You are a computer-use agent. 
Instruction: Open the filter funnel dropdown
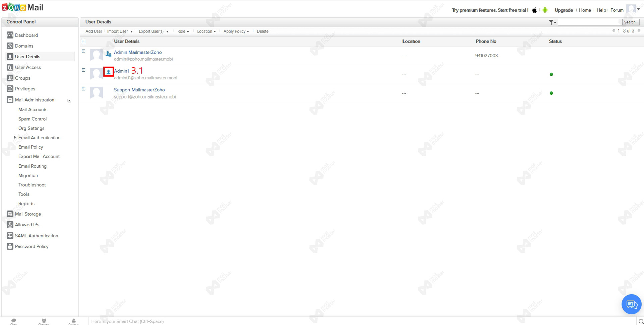tap(552, 22)
